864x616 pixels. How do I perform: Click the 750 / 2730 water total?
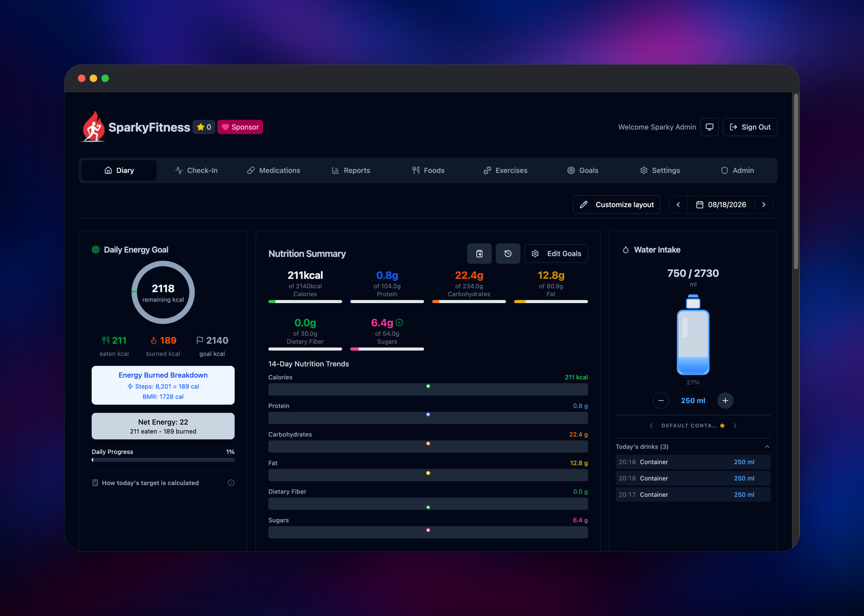(693, 273)
